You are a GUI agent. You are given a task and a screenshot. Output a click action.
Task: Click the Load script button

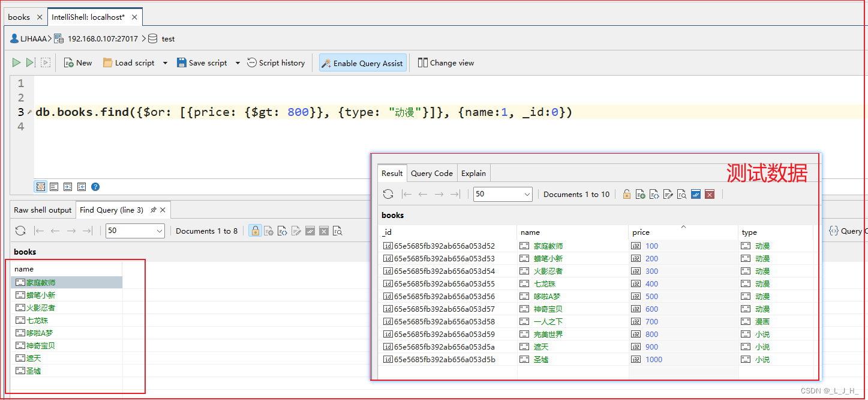pos(129,62)
